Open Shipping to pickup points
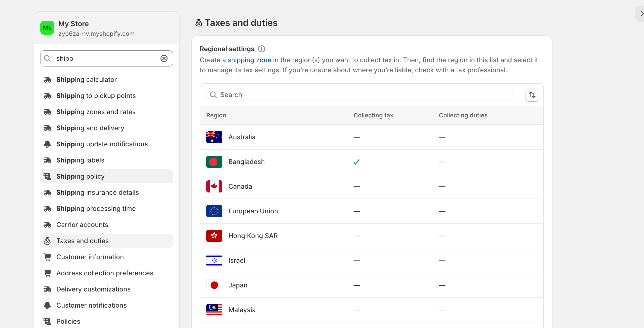Viewport: 644px width, 328px height. 107,96
